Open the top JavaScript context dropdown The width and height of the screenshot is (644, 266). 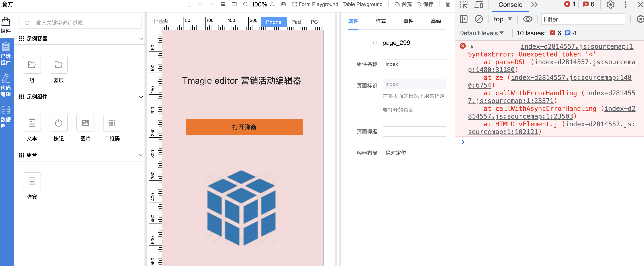click(503, 19)
